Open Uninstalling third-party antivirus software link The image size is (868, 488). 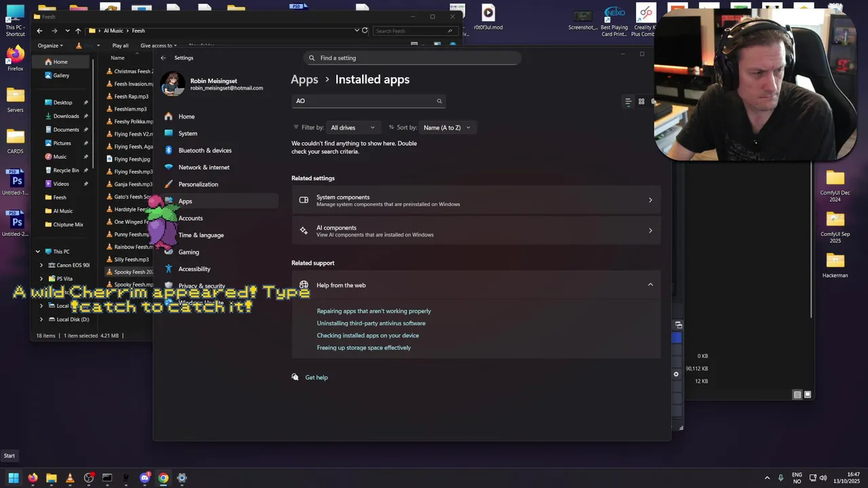[x=371, y=323]
